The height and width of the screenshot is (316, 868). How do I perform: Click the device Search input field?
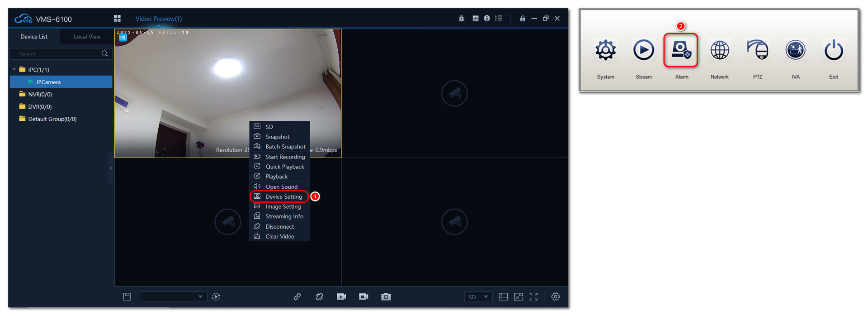pyautogui.click(x=57, y=54)
